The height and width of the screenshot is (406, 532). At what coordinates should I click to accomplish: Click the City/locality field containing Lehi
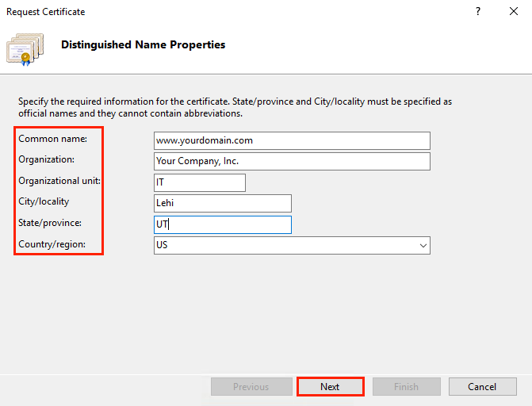[x=223, y=204]
